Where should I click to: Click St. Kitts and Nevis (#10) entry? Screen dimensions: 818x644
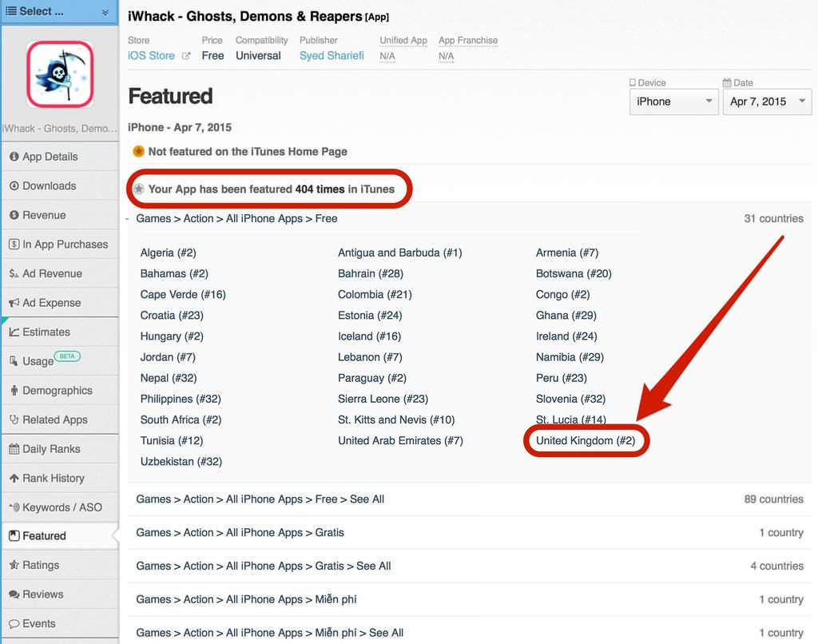coord(396,420)
